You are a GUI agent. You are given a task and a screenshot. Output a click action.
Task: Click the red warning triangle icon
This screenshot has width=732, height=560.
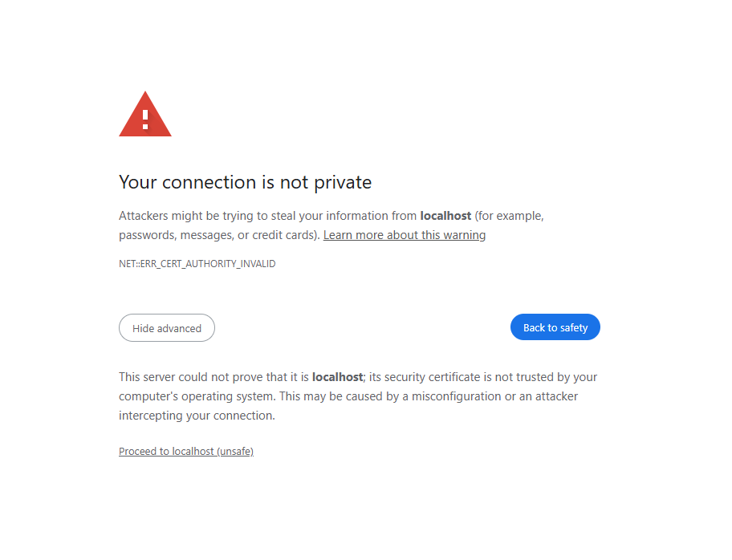click(145, 116)
